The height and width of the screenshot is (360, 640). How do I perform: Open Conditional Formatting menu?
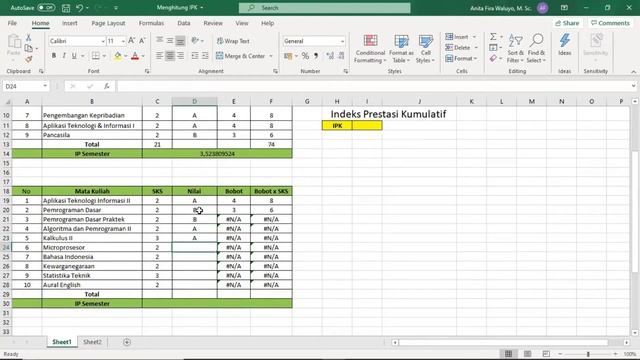(370, 49)
